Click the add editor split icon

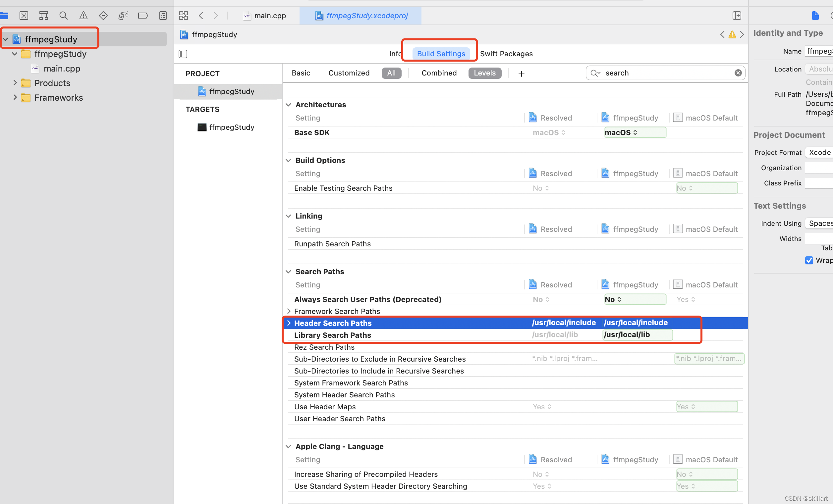737,16
